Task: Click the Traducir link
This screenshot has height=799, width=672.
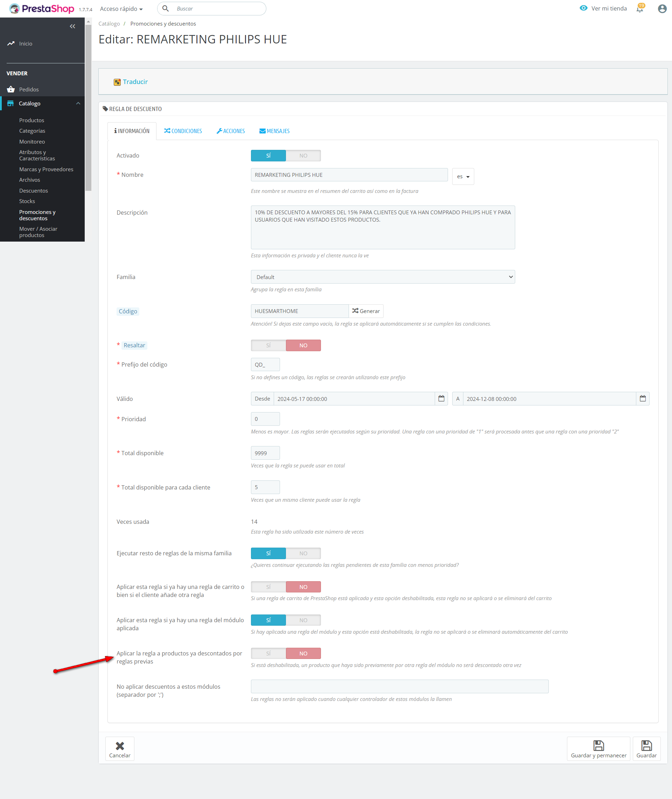Action: coord(135,82)
